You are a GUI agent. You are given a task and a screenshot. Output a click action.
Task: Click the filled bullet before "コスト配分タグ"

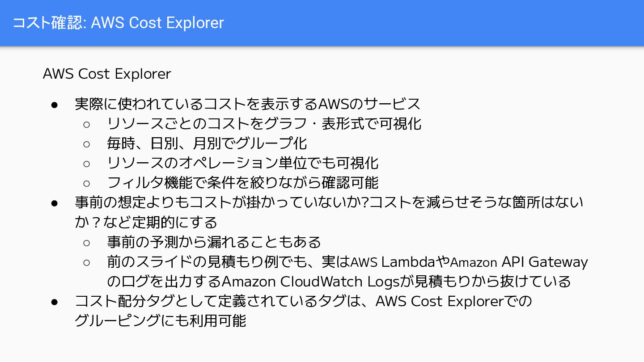click(55, 302)
